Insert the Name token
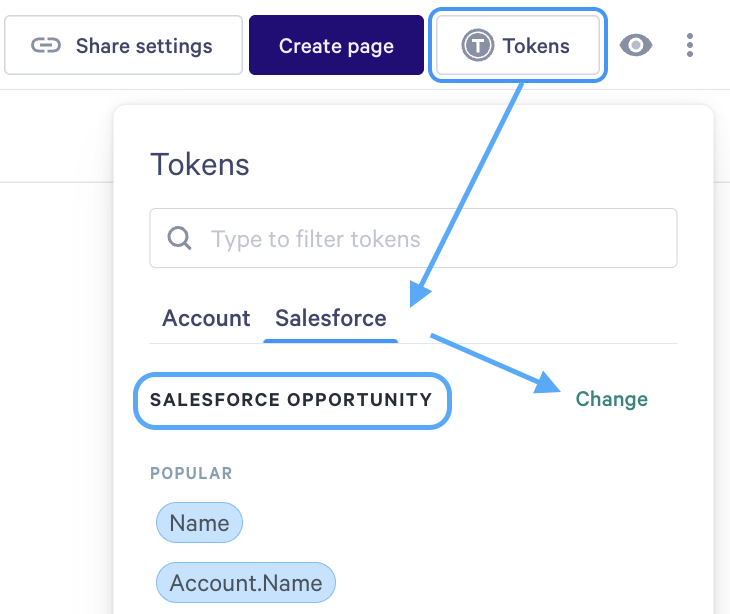This screenshot has height=614, width=730. click(199, 523)
